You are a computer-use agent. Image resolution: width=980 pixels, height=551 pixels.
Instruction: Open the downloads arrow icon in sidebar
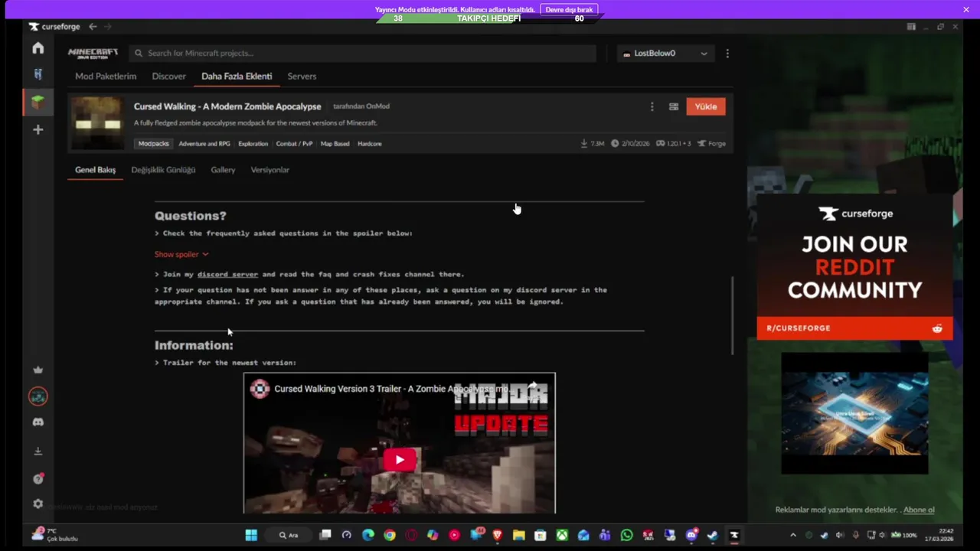(x=38, y=451)
